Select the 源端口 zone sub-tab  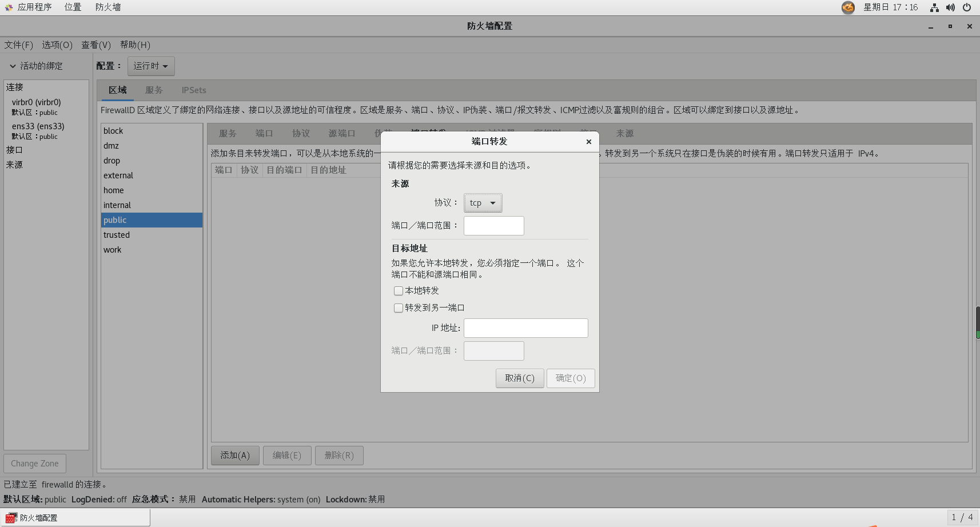[342, 134]
